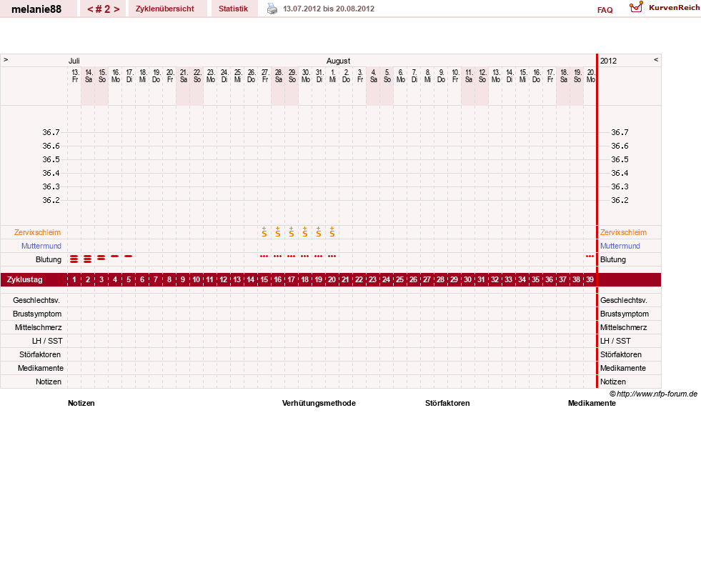Click heavy bleeding marker on cycle day 2

pos(88,259)
